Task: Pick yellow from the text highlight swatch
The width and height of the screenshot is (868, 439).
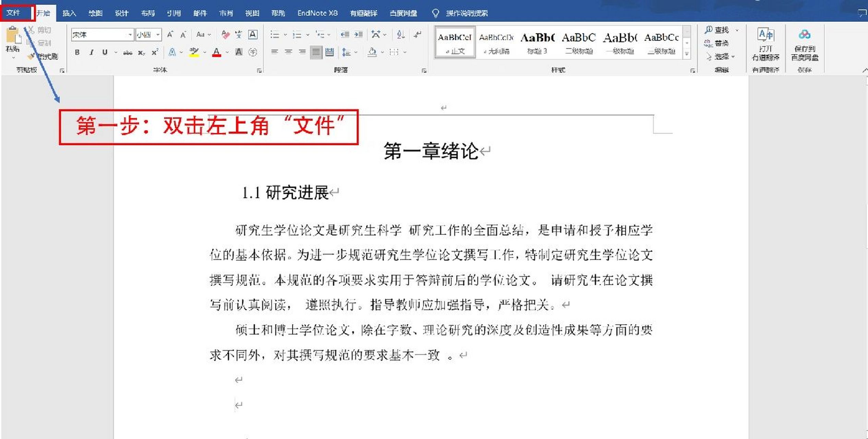Action: 194,51
